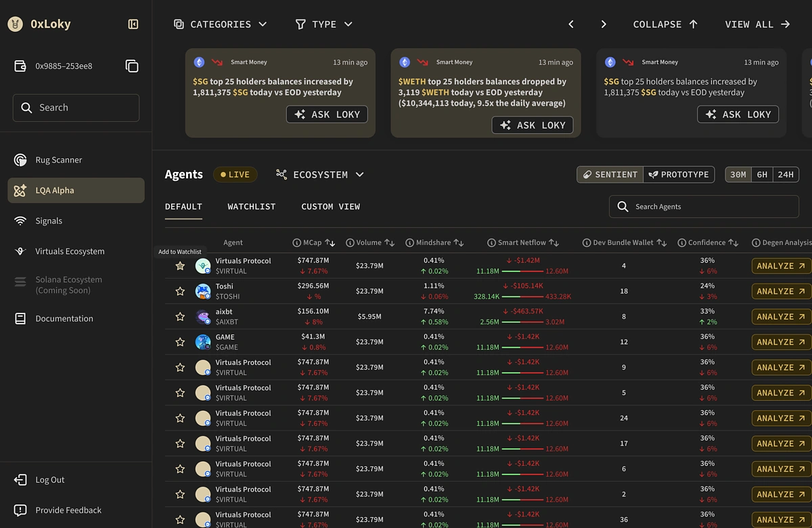Image resolution: width=812 pixels, height=528 pixels.
Task: Analyze the GAME agent
Action: click(x=781, y=342)
